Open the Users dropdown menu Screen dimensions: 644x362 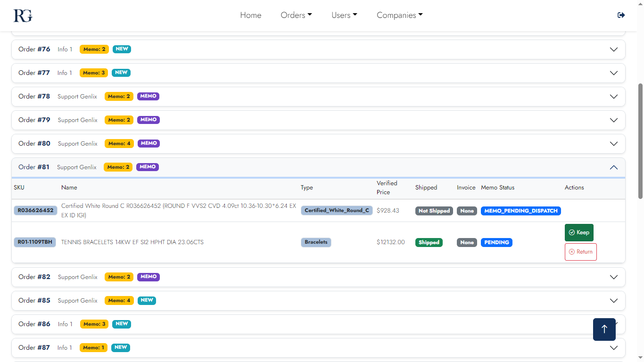tap(344, 15)
